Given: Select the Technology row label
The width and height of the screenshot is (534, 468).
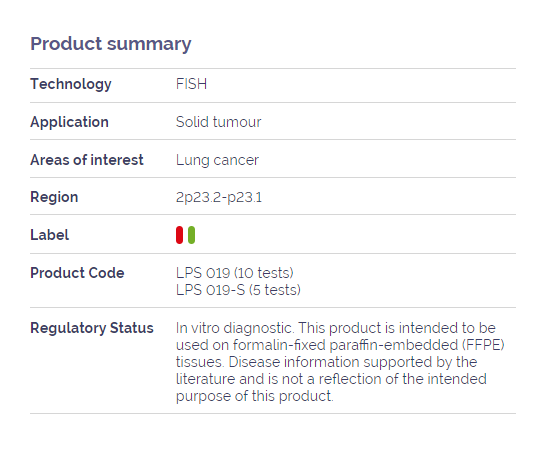Looking at the screenshot, I should tap(71, 84).
